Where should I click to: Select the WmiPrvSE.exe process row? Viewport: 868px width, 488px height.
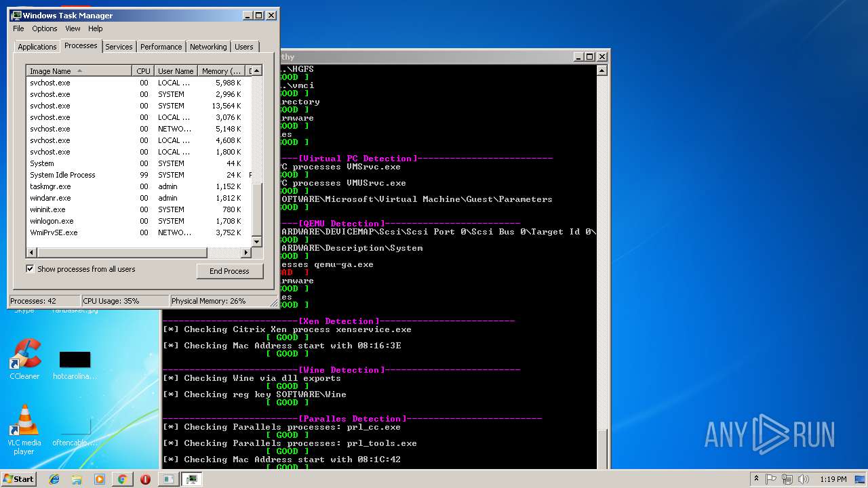coord(139,232)
